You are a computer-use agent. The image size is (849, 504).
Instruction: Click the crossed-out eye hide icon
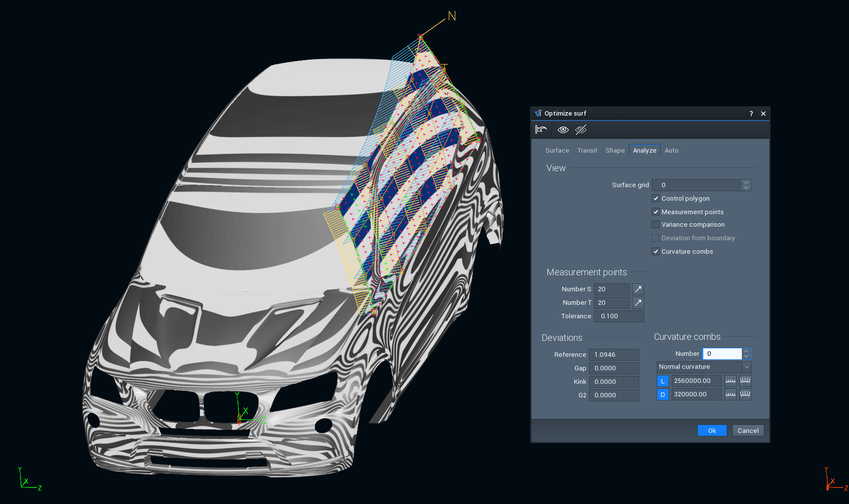point(581,130)
